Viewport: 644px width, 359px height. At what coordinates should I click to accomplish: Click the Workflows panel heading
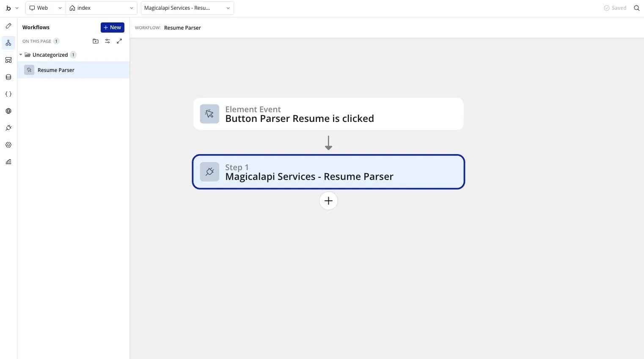pos(36,28)
